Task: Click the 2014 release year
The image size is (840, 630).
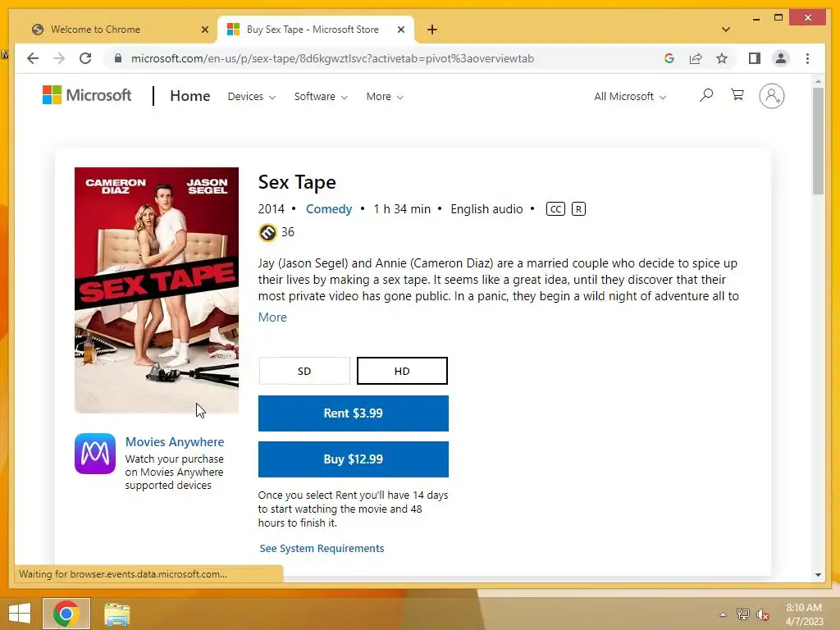Action: (x=271, y=209)
